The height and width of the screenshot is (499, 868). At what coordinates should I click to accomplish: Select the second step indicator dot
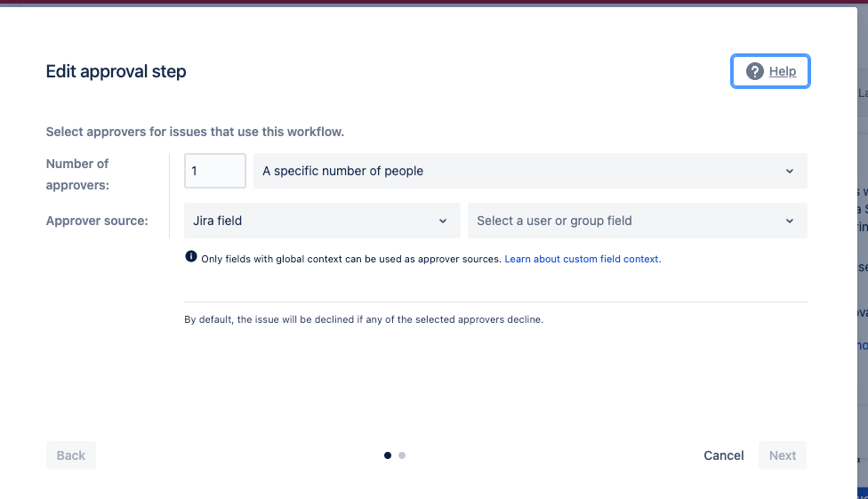(402, 455)
